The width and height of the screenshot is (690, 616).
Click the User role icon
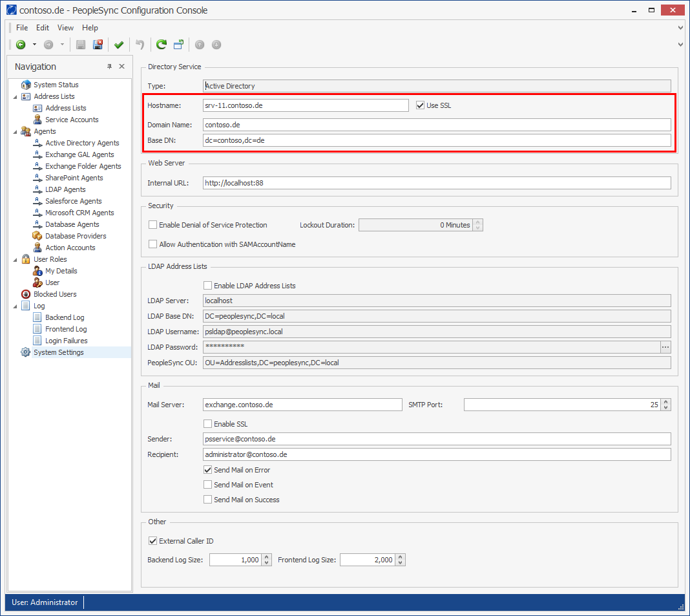coord(37,282)
